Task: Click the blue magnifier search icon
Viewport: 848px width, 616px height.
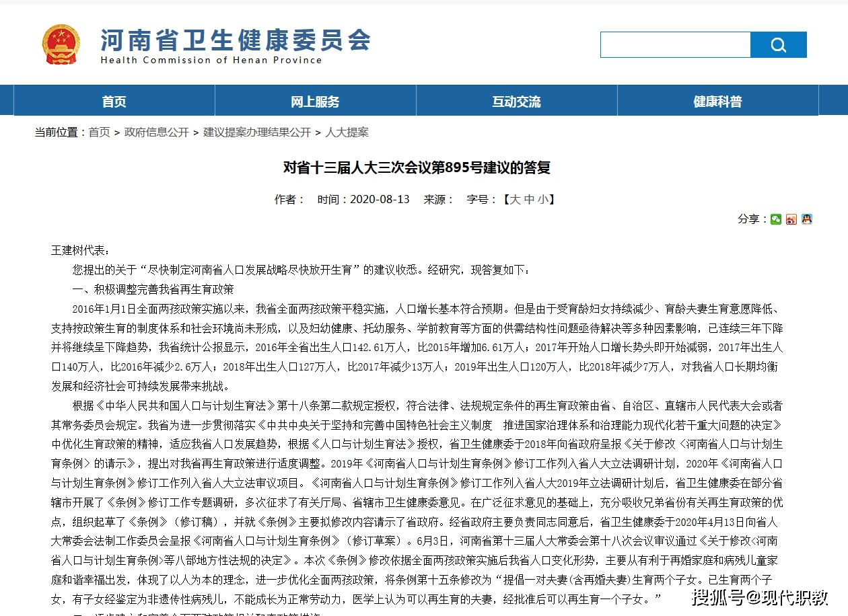Action: (779, 44)
